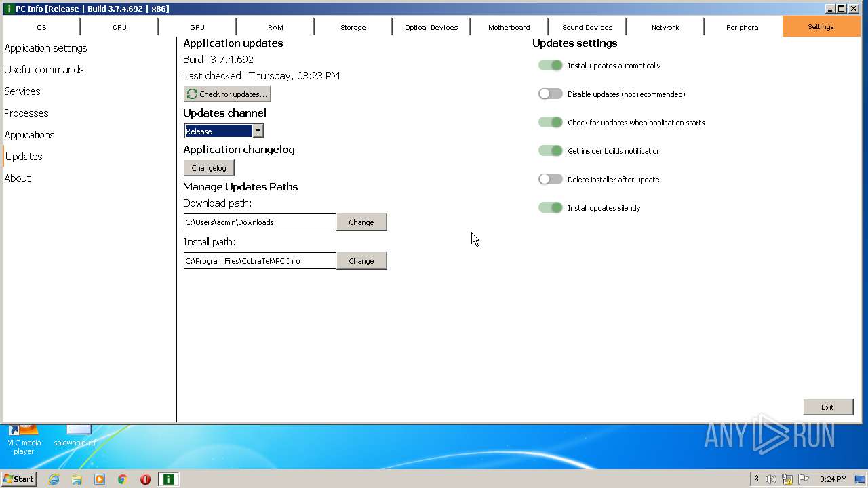Open About in sidebar

(x=18, y=178)
